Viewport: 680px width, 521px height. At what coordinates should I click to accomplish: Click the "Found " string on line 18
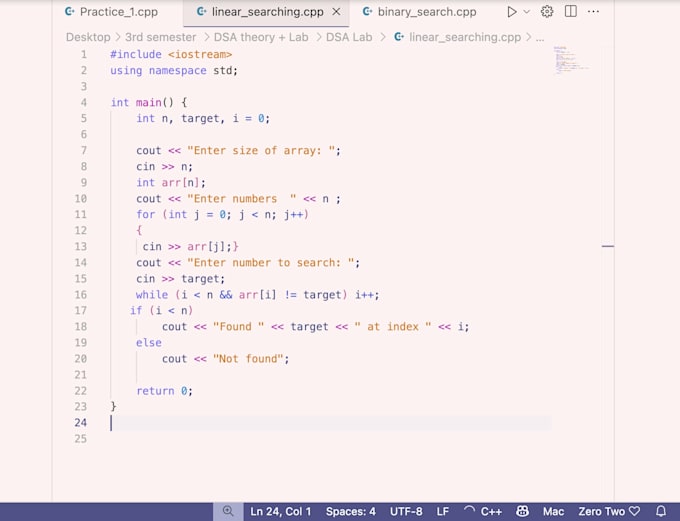click(x=239, y=327)
